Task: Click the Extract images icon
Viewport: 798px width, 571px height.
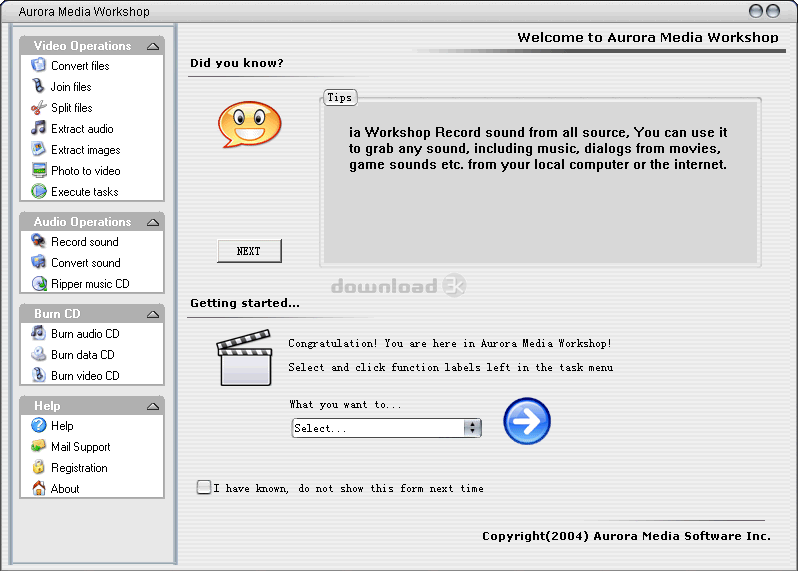Action: (x=39, y=149)
